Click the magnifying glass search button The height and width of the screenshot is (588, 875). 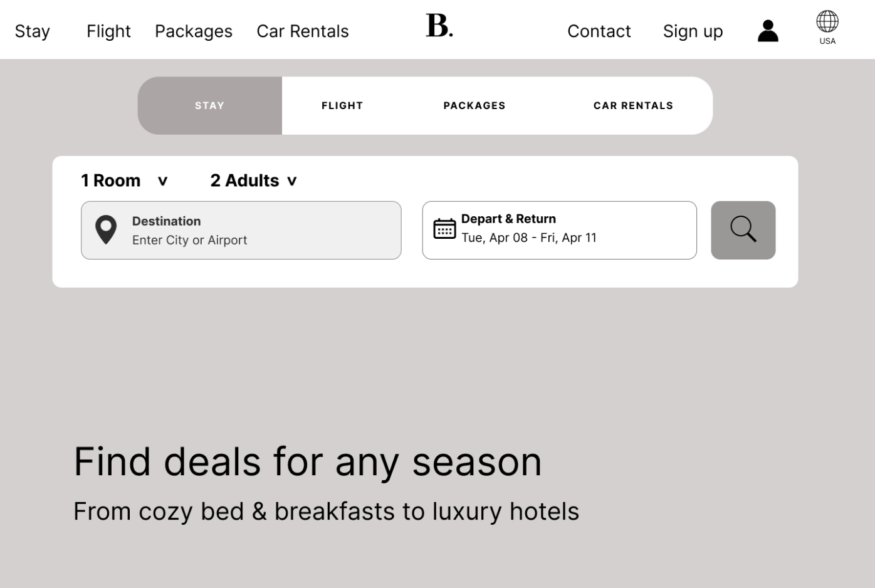coord(743,230)
